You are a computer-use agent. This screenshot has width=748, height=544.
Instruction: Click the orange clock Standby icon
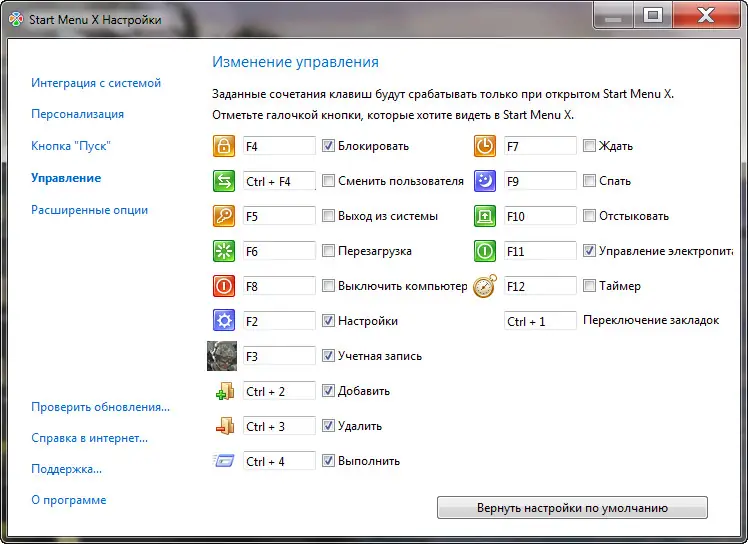point(485,146)
